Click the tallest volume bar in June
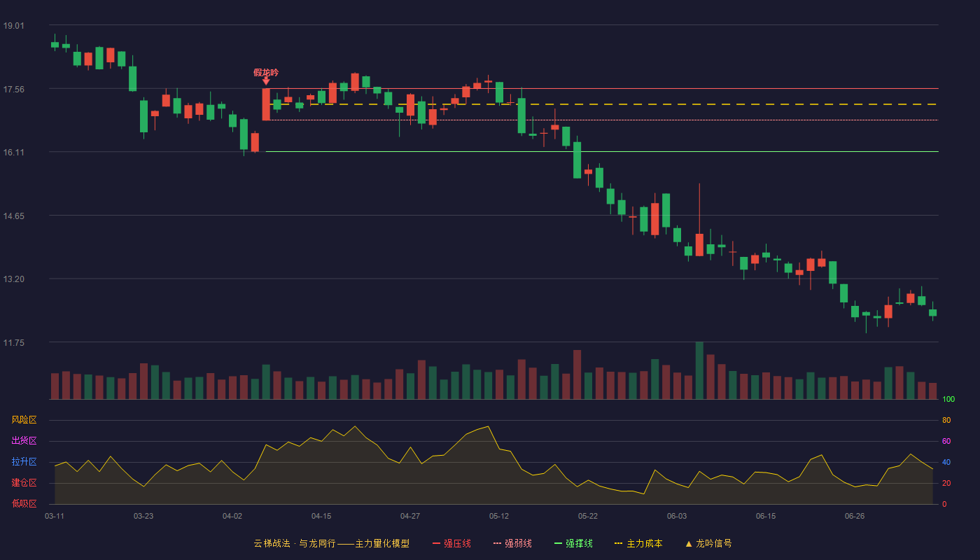The height and width of the screenshot is (560, 980). pos(699,370)
